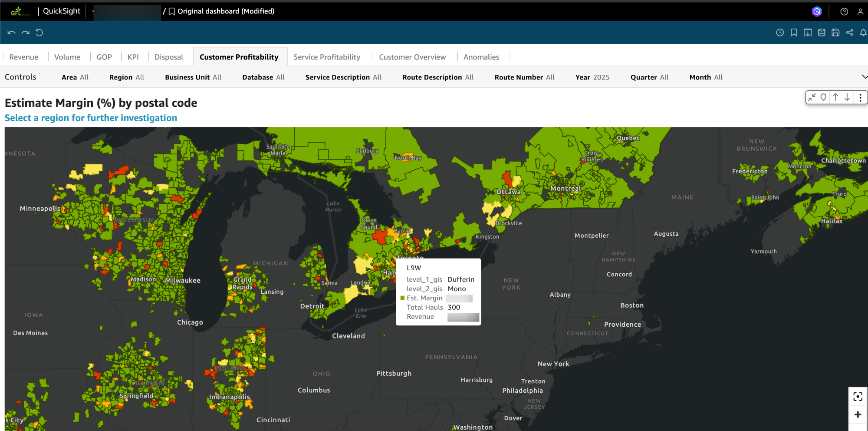Open the visual's three-dot options menu
Screen dimensions: 868x431
coord(860,97)
